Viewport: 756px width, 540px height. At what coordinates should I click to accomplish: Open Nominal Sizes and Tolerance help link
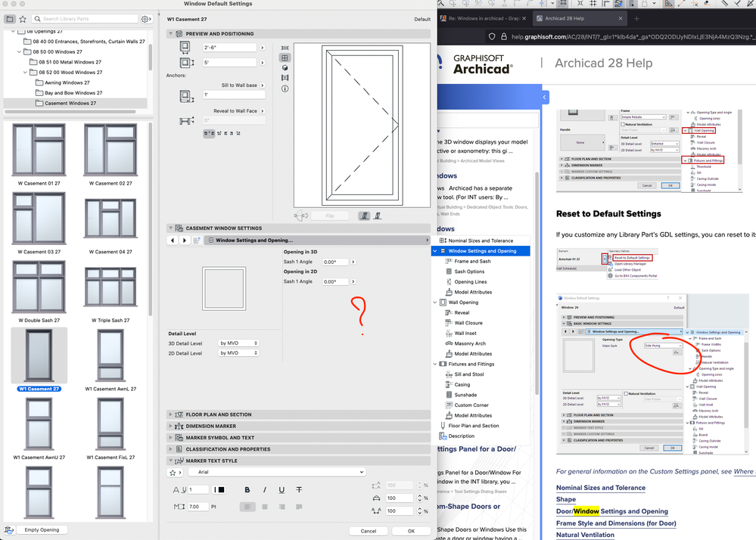[x=600, y=488]
